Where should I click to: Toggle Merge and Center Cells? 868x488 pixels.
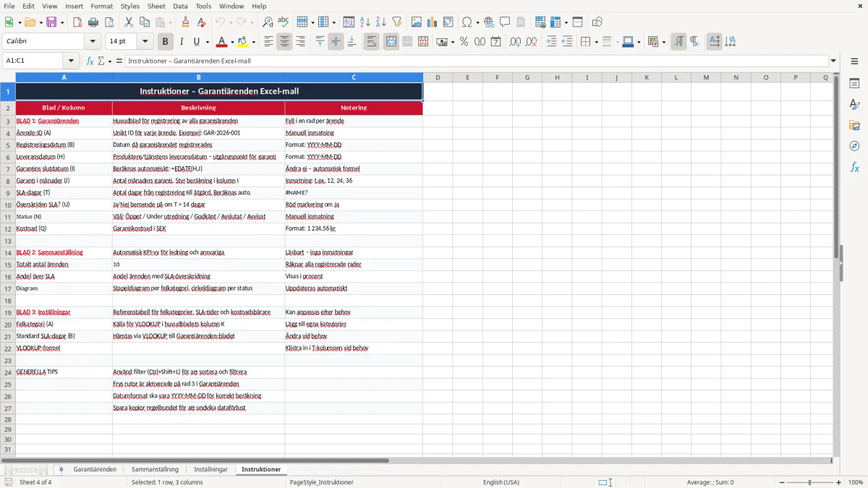[x=391, y=42]
